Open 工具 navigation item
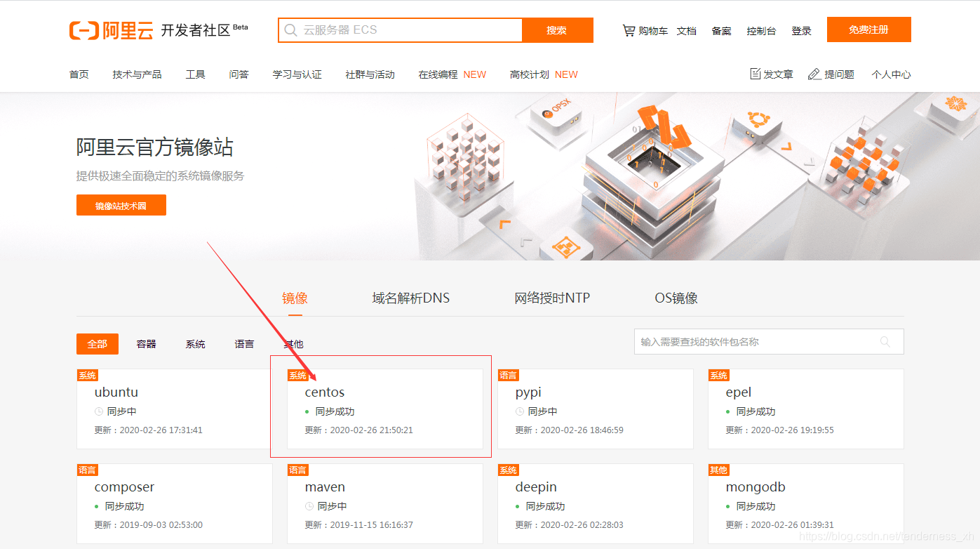 click(195, 74)
